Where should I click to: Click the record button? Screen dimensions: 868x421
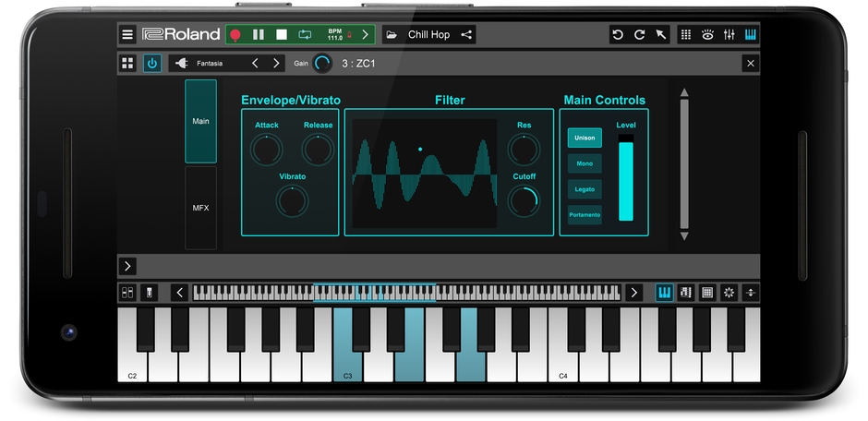pyautogui.click(x=235, y=35)
